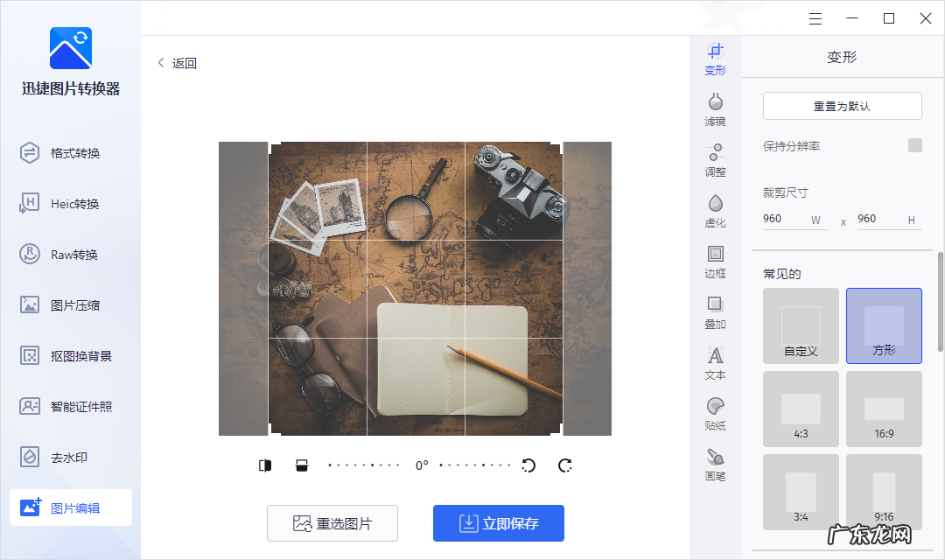Viewport: 945px width, 560px height.
Task: Select the 叠加 overlay tool
Action: point(715,311)
